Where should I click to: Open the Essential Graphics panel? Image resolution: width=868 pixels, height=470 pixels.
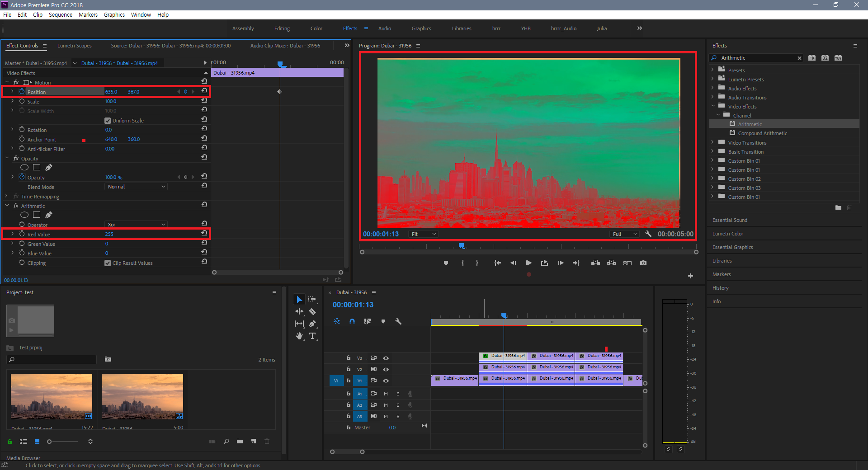point(733,247)
